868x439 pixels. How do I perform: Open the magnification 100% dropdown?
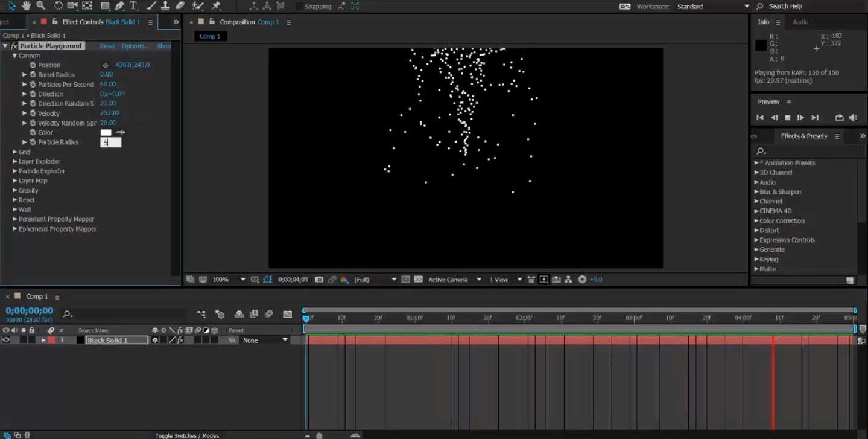(x=229, y=280)
